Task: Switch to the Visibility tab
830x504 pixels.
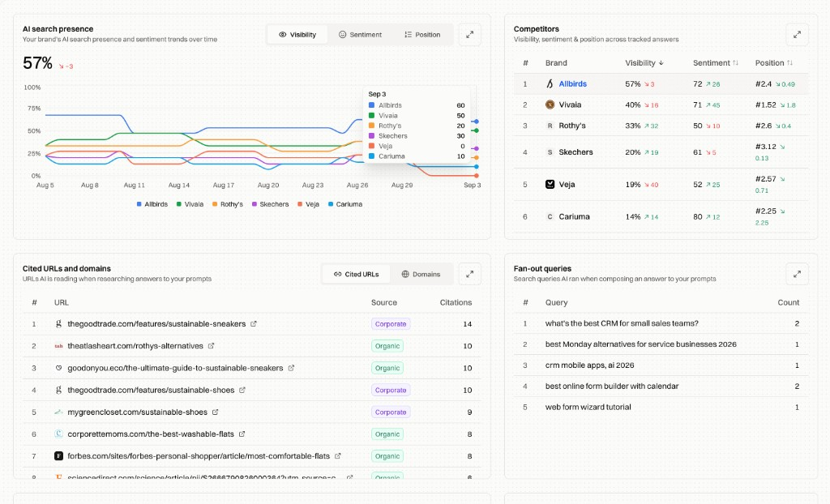Action: [297, 35]
